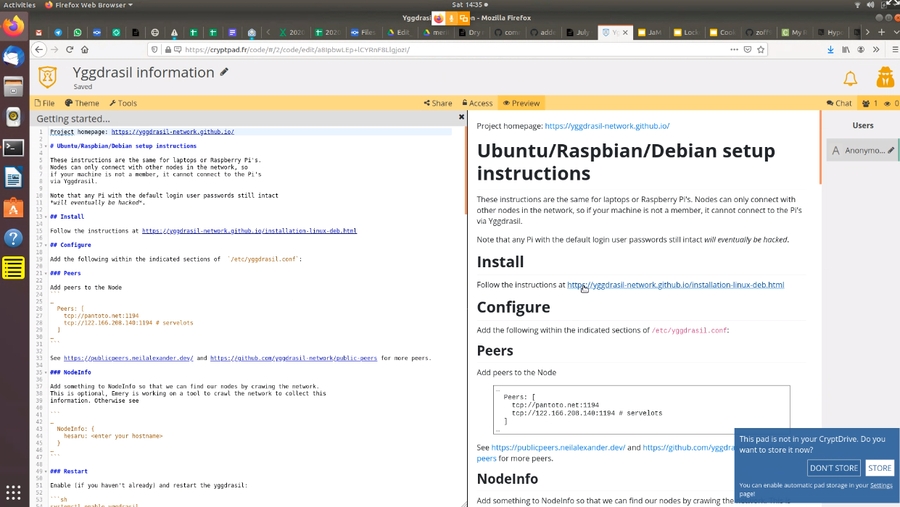Viewport: 900px width, 507px height.
Task: Collapse the Peers section fold arrow
Action: click(x=45, y=273)
